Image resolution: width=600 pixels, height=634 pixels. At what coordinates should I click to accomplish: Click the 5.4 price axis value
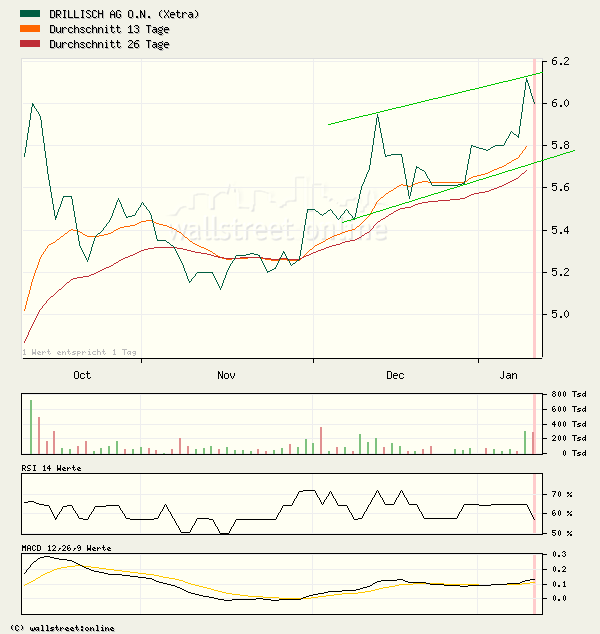560,230
